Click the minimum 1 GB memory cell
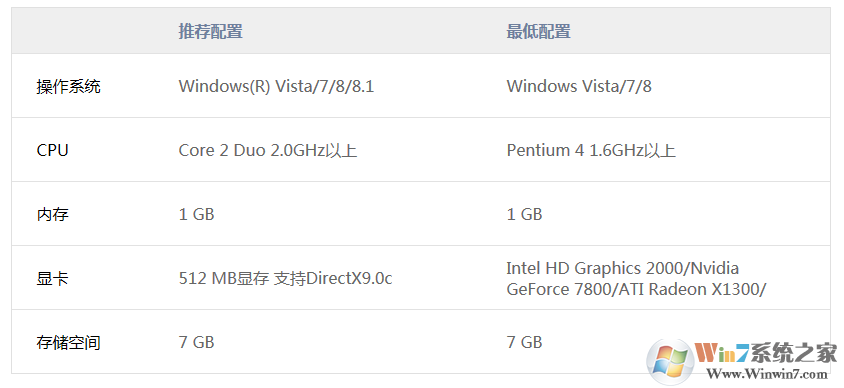The height and width of the screenshot is (388, 844). tap(524, 214)
